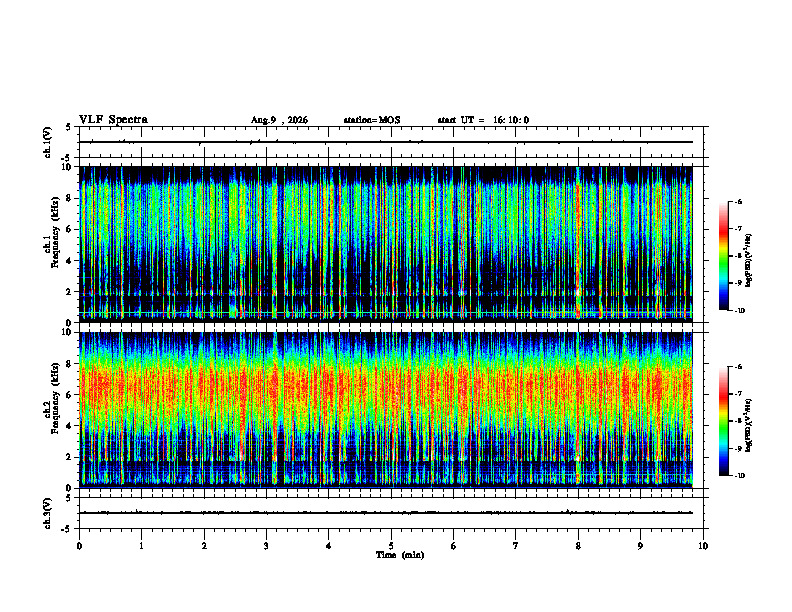Click the ch.3(V) waveform trace panel

click(x=391, y=513)
